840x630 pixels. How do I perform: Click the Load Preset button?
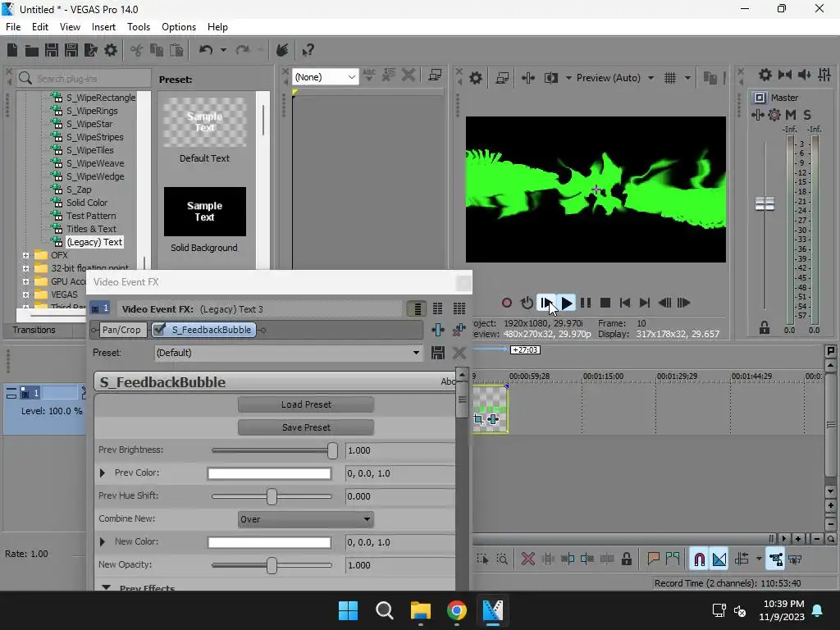(x=306, y=404)
